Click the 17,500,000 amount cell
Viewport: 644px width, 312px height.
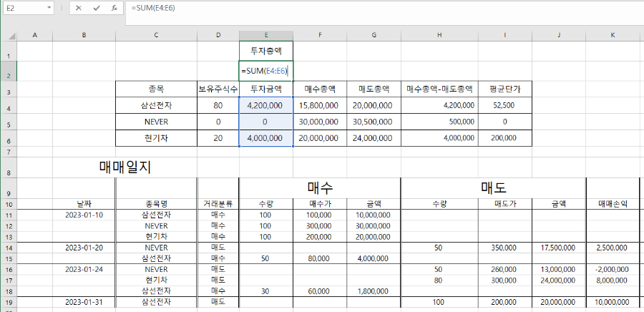559,248
